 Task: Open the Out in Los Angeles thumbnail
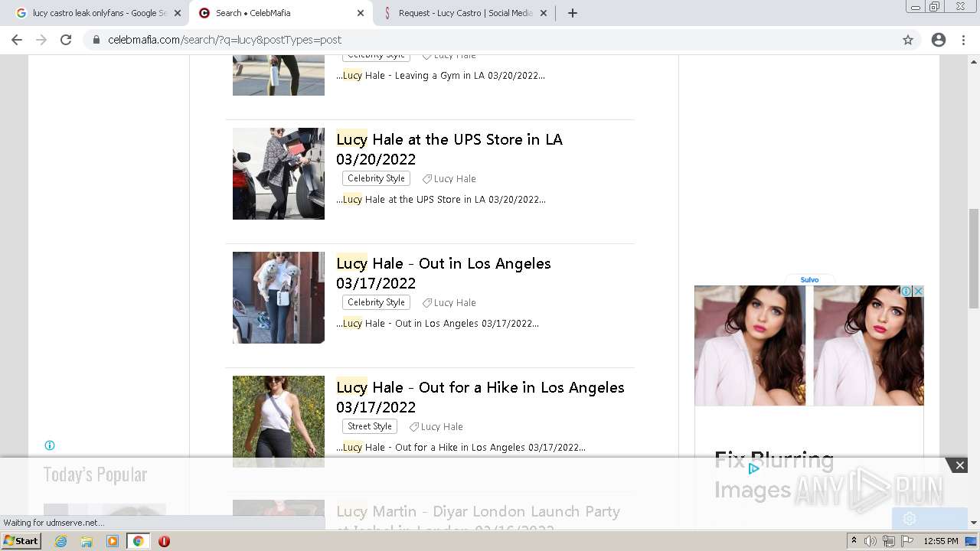click(x=279, y=298)
